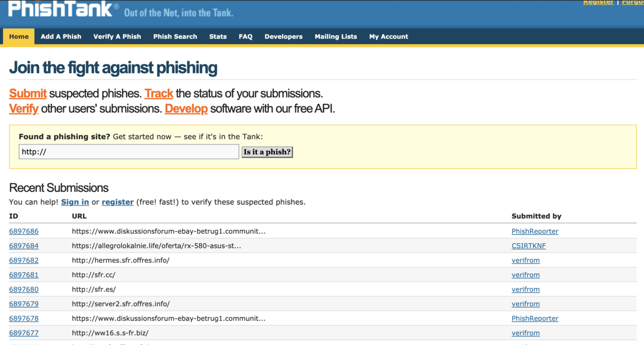Go to Add A Phish
This screenshot has height=345, width=644.
point(61,37)
